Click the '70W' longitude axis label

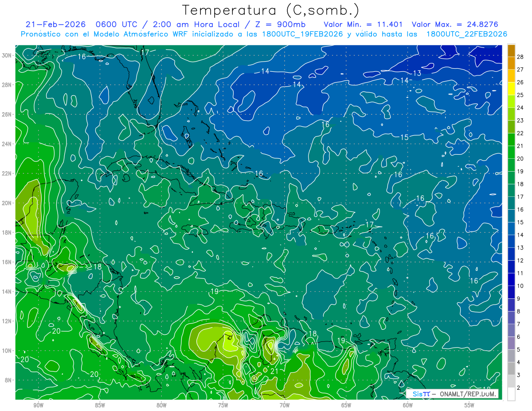pyautogui.click(x=285, y=405)
